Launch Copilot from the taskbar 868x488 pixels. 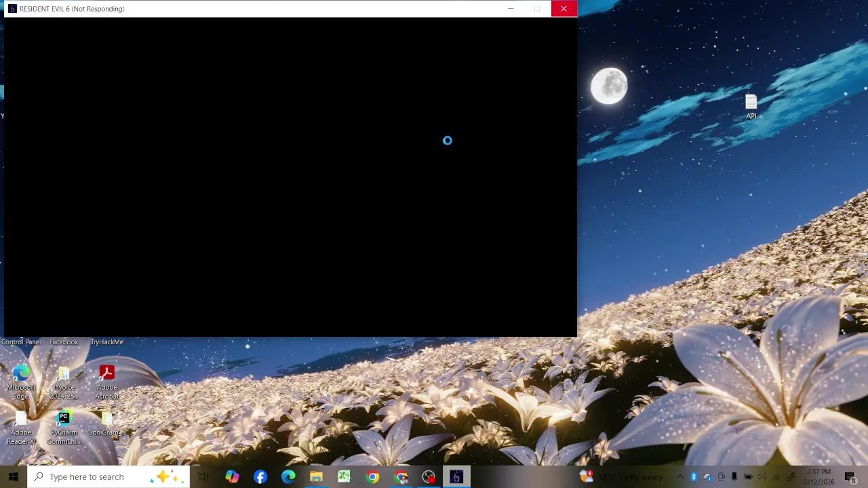(x=232, y=476)
